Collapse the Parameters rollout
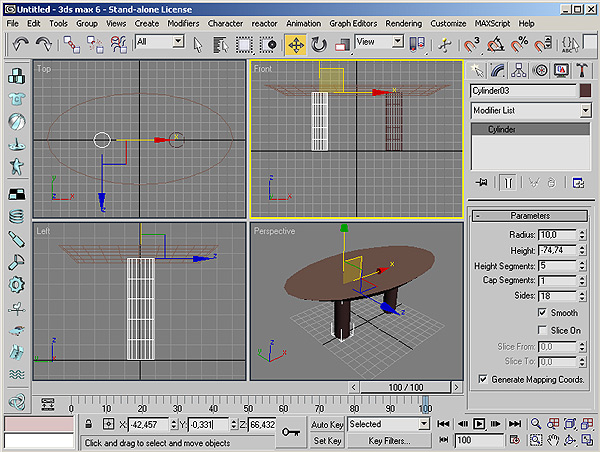 [530, 216]
